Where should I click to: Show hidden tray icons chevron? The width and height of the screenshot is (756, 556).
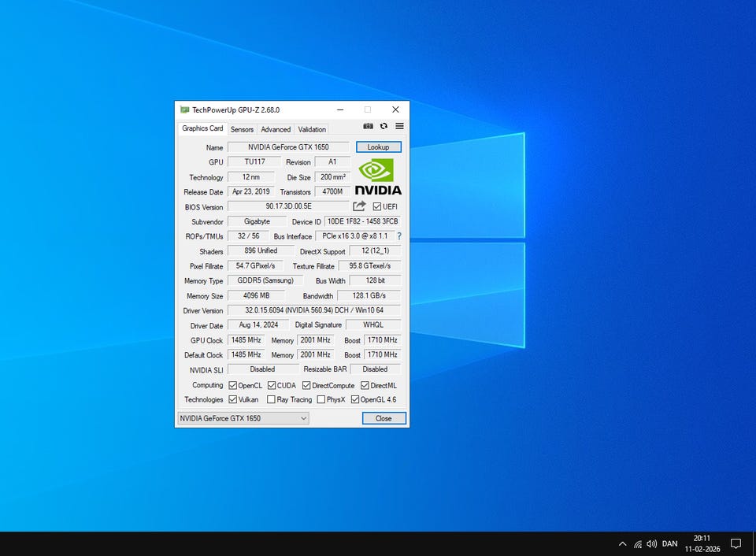[x=622, y=543]
